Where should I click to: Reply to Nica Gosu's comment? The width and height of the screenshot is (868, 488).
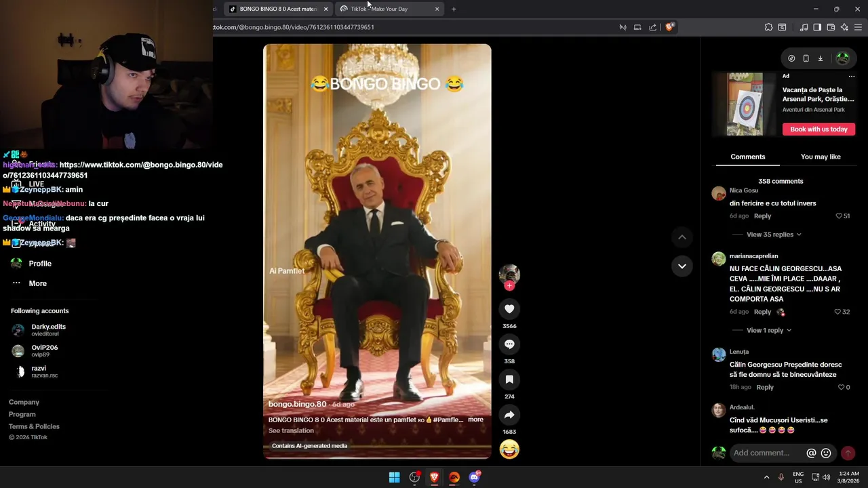762,216
